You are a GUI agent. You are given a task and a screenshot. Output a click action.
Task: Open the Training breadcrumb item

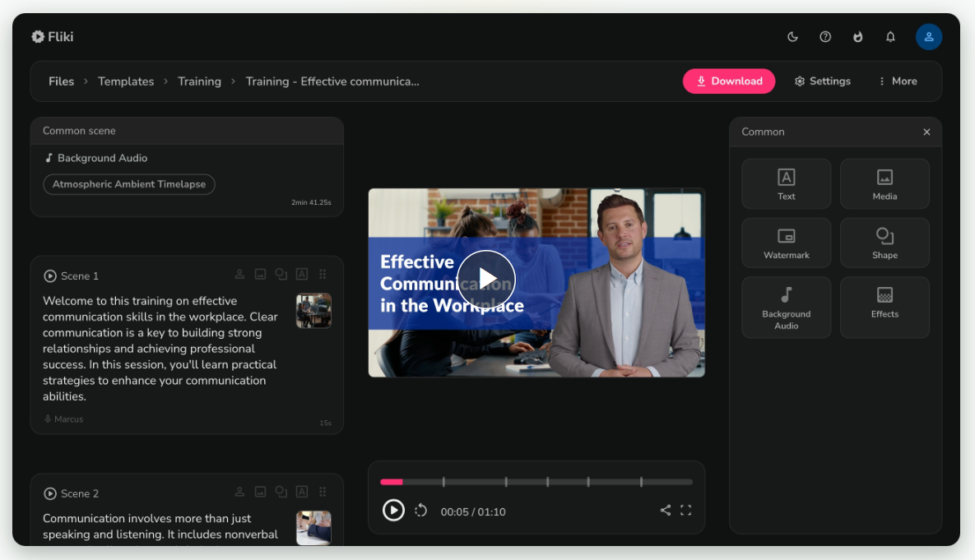199,81
